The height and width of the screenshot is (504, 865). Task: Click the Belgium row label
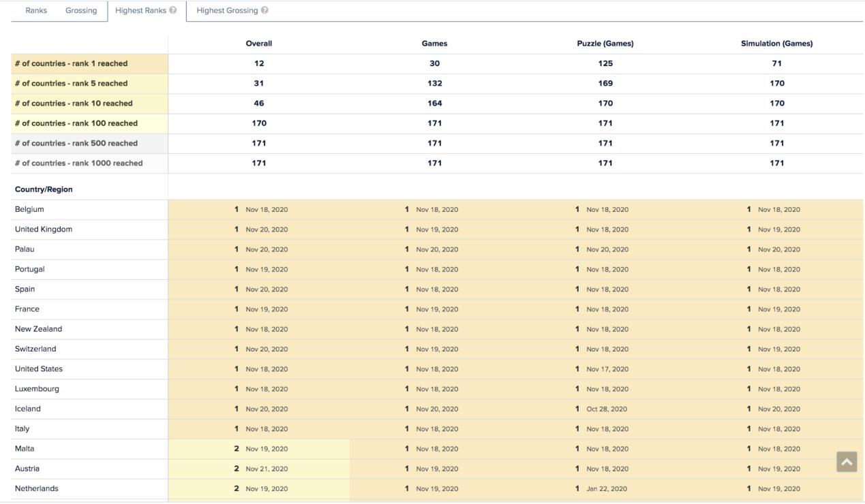(x=29, y=209)
